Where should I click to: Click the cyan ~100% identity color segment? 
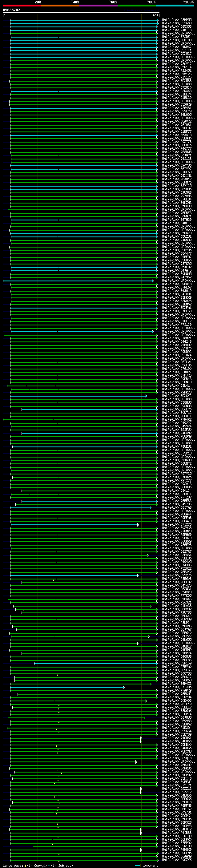tap(175, 6)
